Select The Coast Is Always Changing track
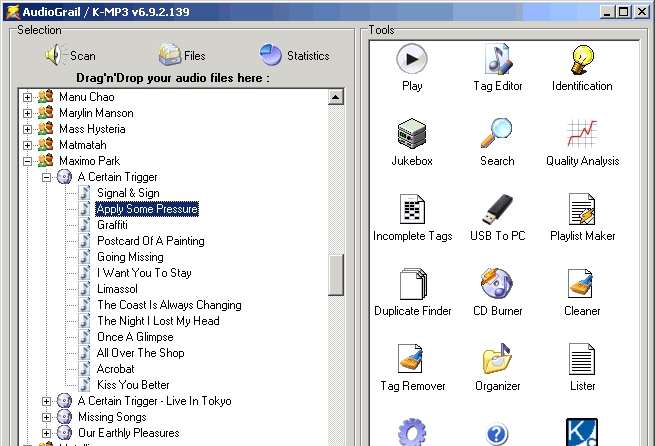Image resolution: width=655 pixels, height=446 pixels. pos(169,305)
